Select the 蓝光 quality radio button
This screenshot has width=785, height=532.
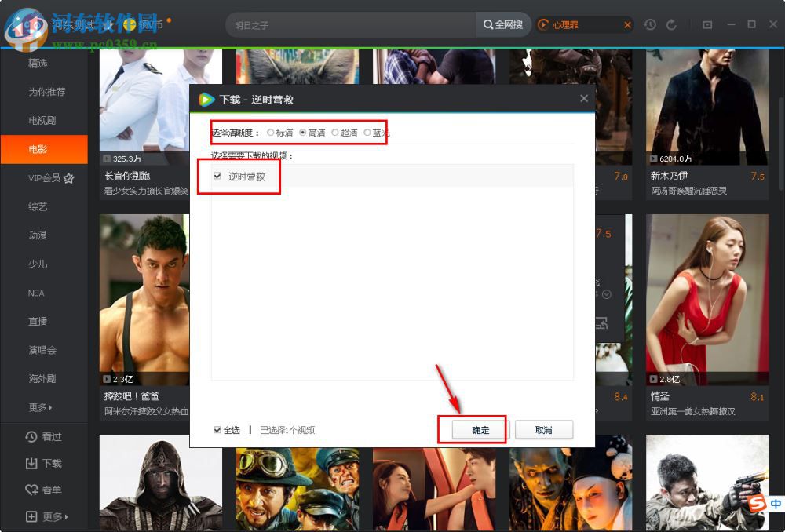point(367,133)
